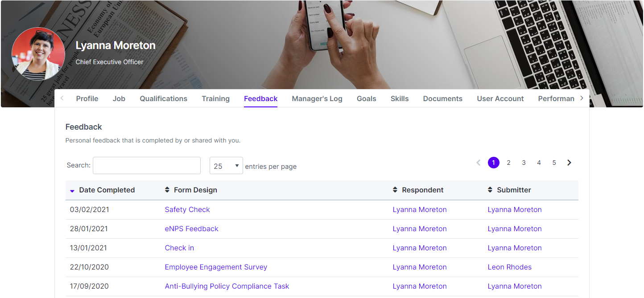The height and width of the screenshot is (298, 644).
Task: Open the entries per page dropdown
Action: pyautogui.click(x=226, y=166)
